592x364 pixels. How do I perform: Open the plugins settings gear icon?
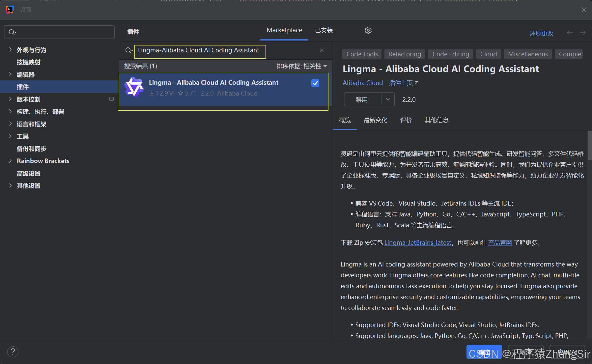tap(368, 30)
